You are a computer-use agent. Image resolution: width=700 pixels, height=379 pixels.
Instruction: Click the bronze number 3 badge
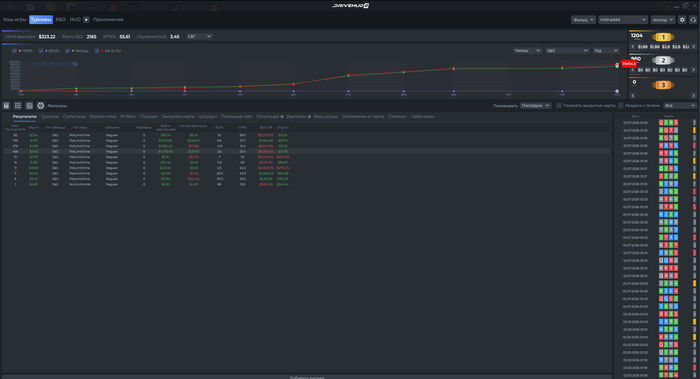(x=663, y=85)
